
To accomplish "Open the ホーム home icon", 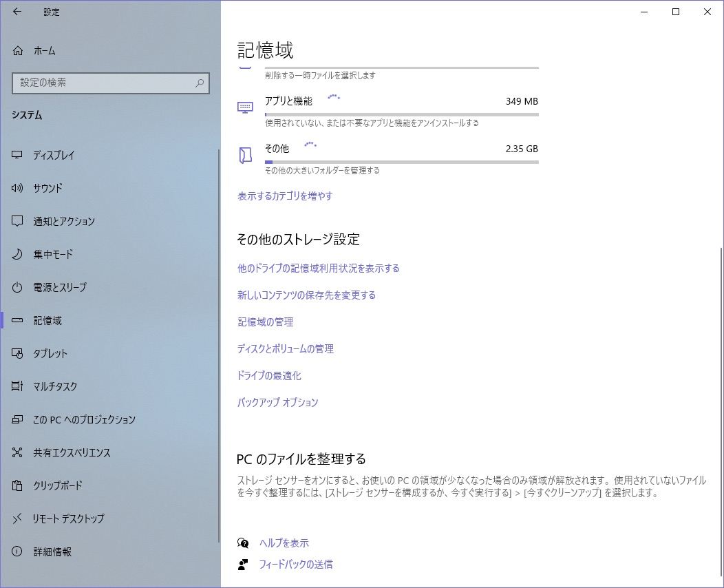I will [x=17, y=51].
